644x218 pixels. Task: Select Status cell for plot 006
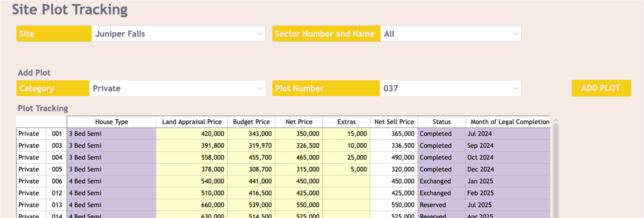tap(441, 181)
